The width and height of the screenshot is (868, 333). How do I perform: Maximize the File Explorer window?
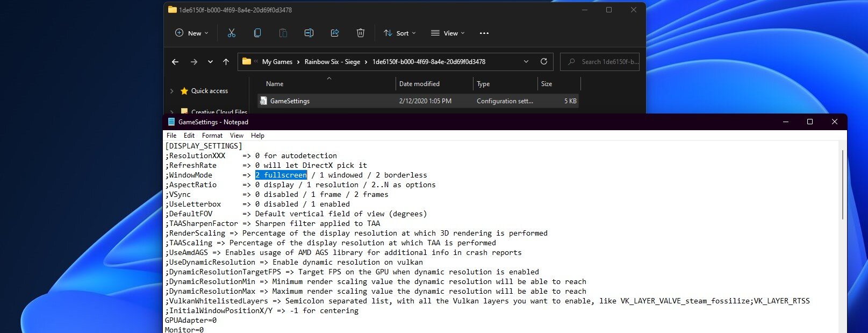tap(609, 10)
